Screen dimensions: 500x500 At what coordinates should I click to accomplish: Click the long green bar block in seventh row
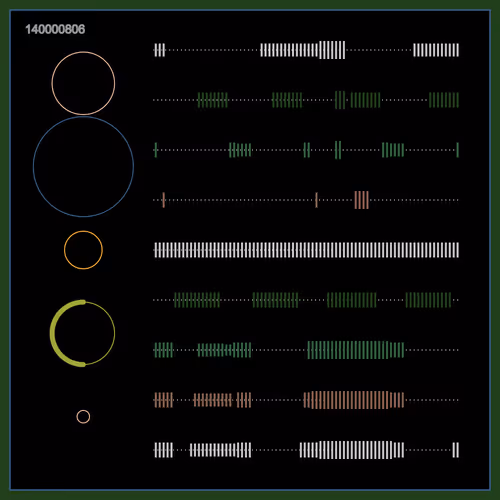point(356,350)
